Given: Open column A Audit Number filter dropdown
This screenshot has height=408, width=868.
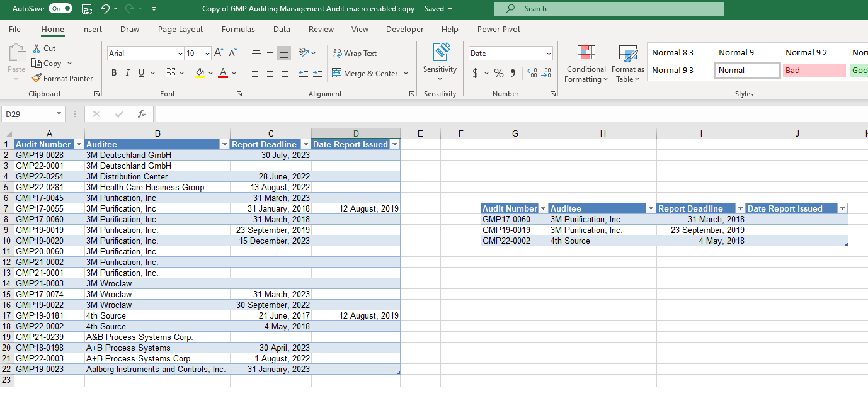Looking at the screenshot, I should coord(79,144).
